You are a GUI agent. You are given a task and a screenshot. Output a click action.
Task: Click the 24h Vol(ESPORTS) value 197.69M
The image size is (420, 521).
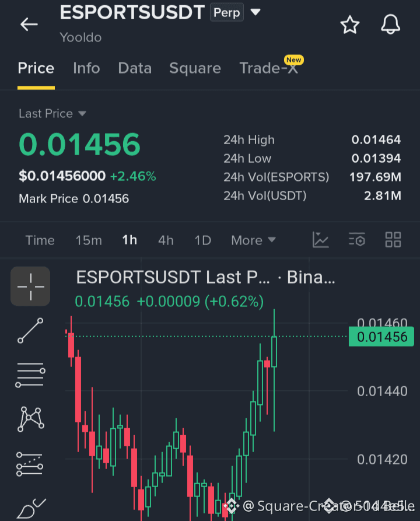click(375, 177)
